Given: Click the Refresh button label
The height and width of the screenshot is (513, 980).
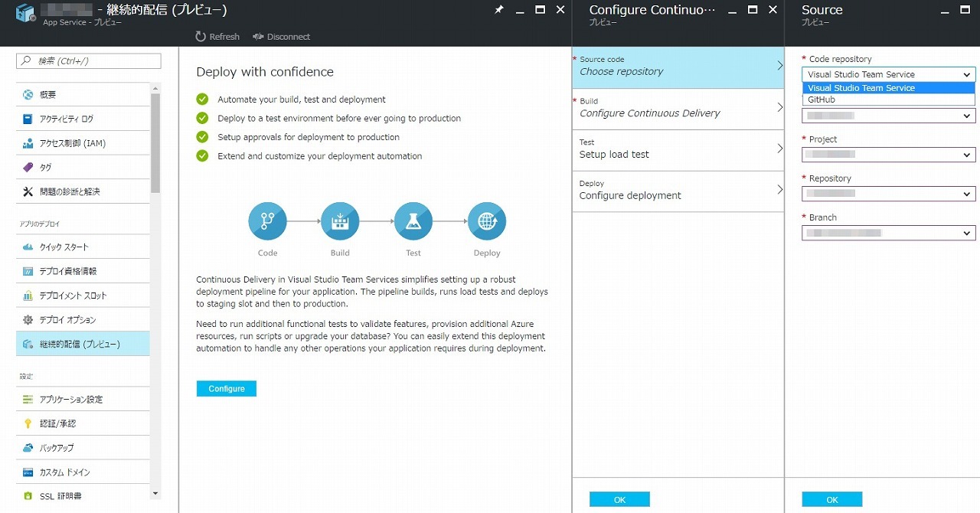Looking at the screenshot, I should coord(224,37).
